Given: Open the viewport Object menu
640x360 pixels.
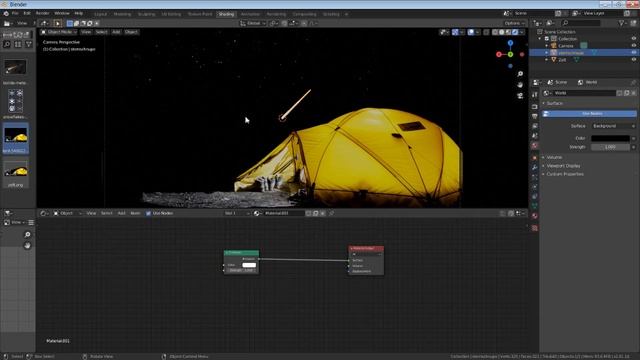Looking at the screenshot, I should tap(131, 32).
